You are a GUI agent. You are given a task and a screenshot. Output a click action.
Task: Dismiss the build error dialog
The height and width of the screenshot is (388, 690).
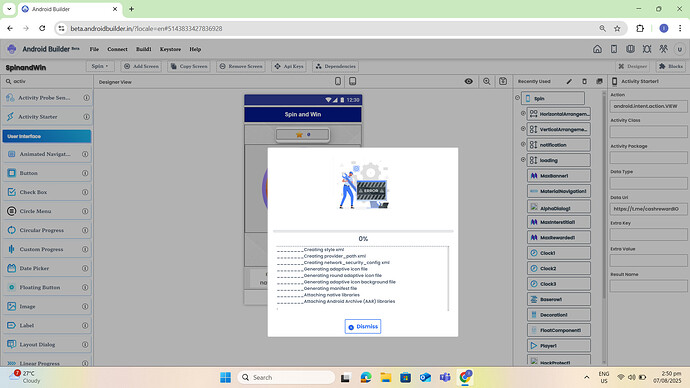[363, 326]
